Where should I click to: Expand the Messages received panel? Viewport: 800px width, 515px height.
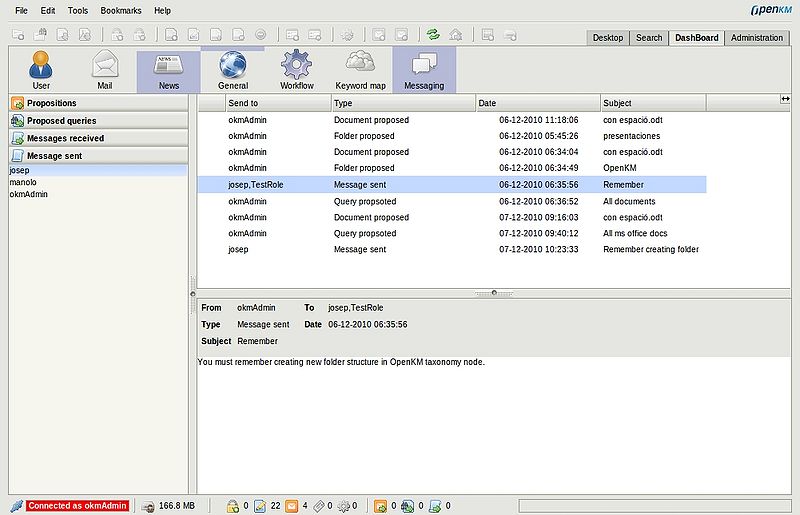98,138
